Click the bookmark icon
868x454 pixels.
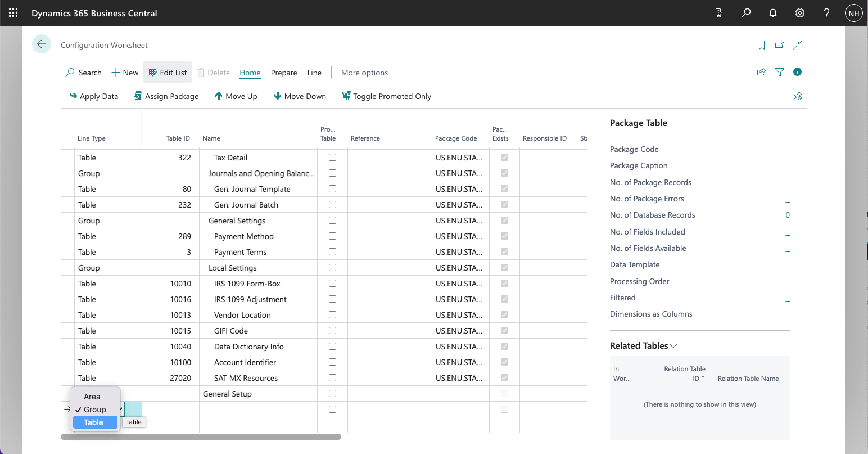pyautogui.click(x=762, y=45)
